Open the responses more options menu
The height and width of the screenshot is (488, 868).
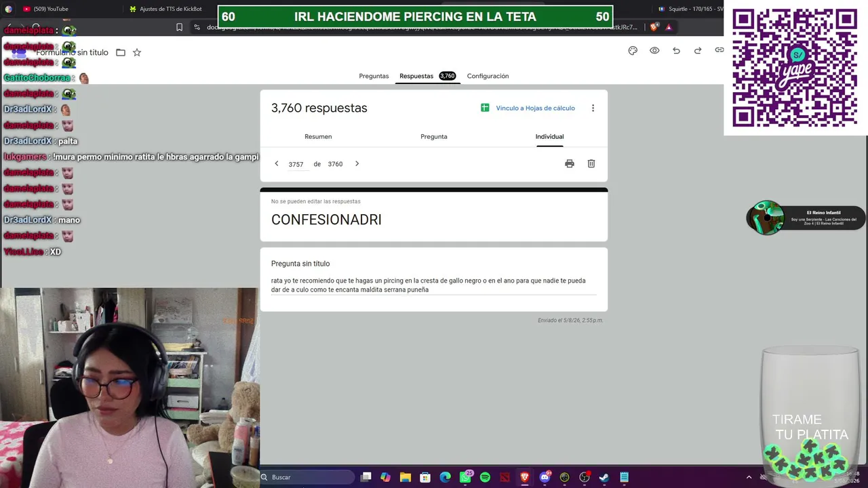point(593,108)
